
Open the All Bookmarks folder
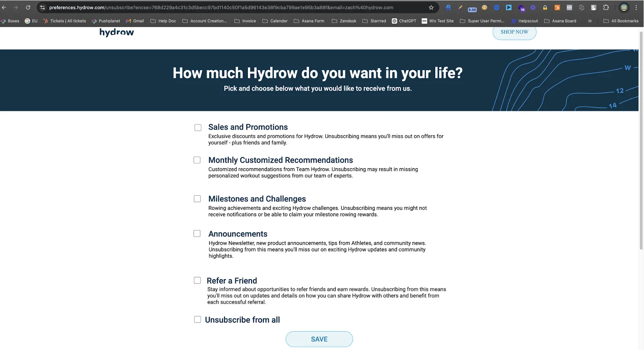pyautogui.click(x=621, y=21)
